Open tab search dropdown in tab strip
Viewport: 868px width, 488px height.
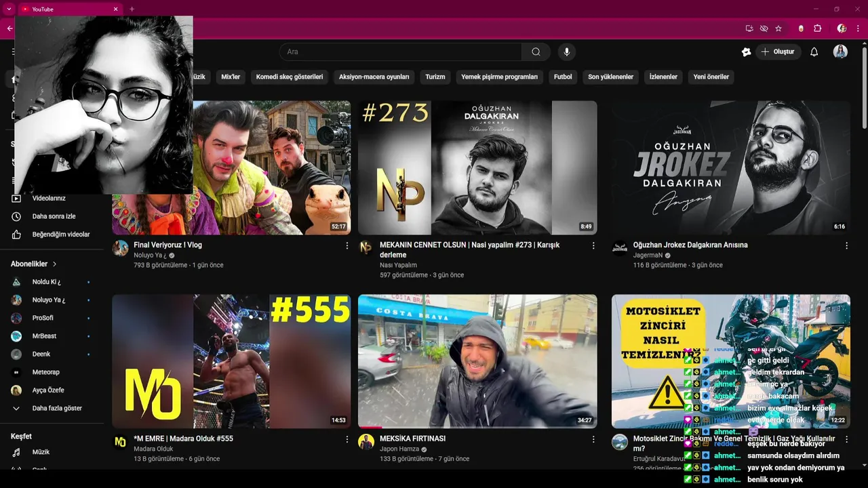coord(9,9)
